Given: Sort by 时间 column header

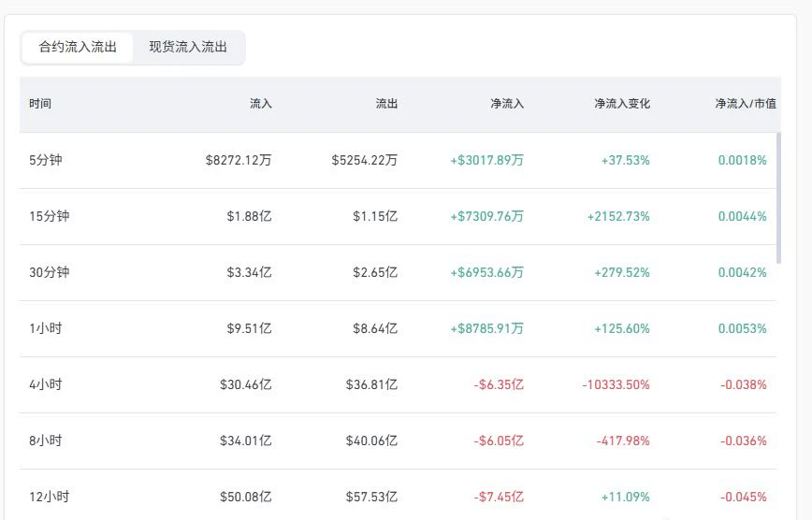Looking at the screenshot, I should click(40, 104).
